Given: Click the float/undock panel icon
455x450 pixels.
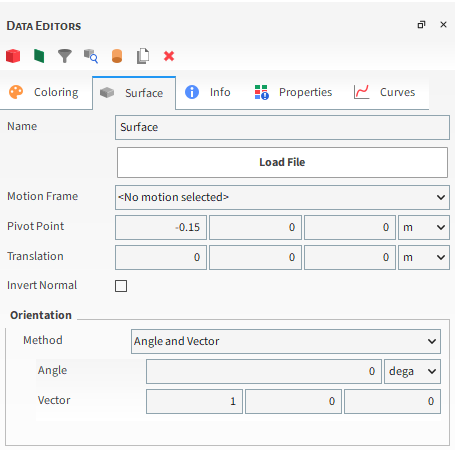Looking at the screenshot, I should point(421,25).
